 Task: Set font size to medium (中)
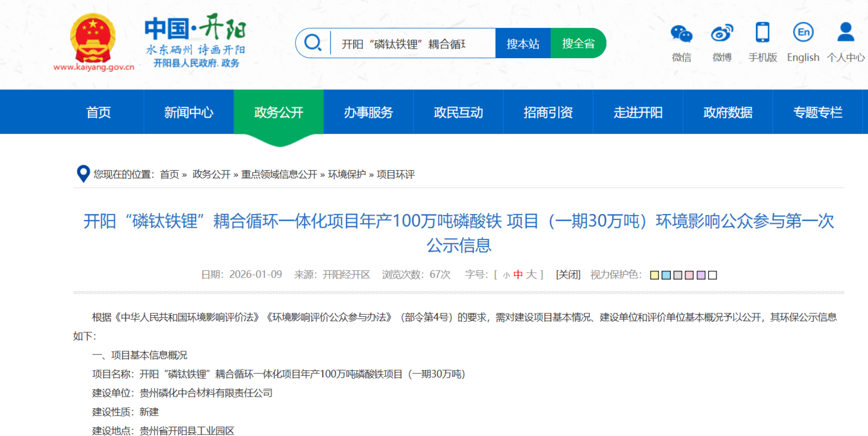click(x=518, y=275)
